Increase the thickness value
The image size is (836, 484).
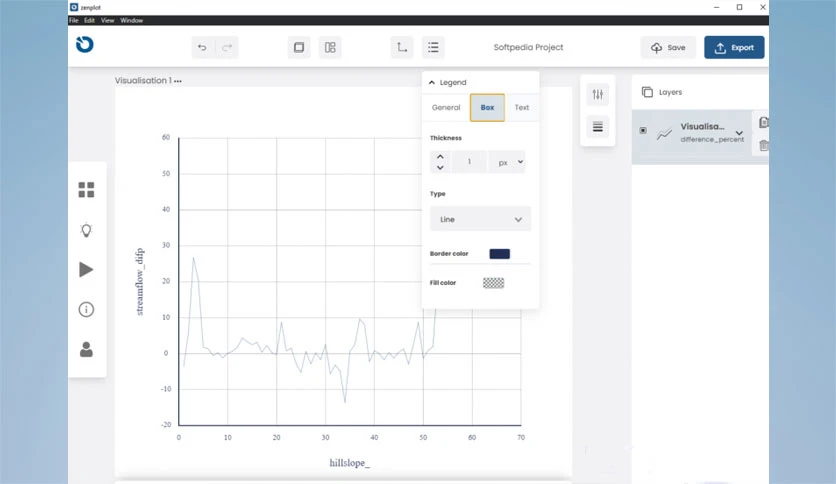[x=440, y=157]
